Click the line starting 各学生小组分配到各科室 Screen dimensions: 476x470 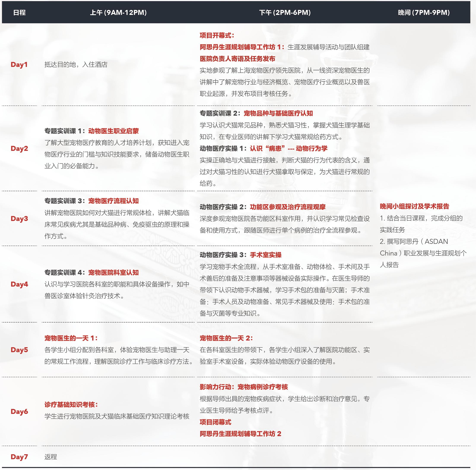(x=117, y=350)
